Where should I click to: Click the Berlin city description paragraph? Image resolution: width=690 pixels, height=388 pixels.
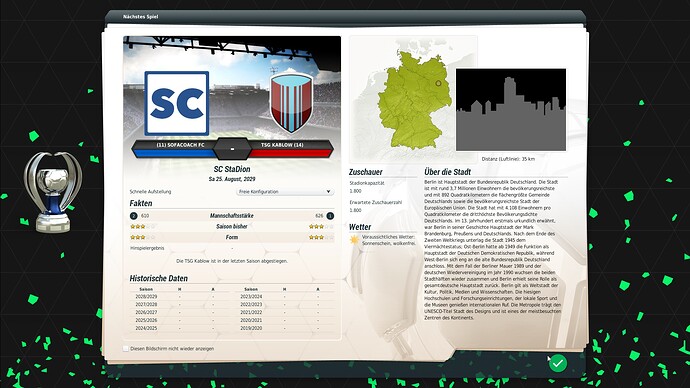coord(493,249)
